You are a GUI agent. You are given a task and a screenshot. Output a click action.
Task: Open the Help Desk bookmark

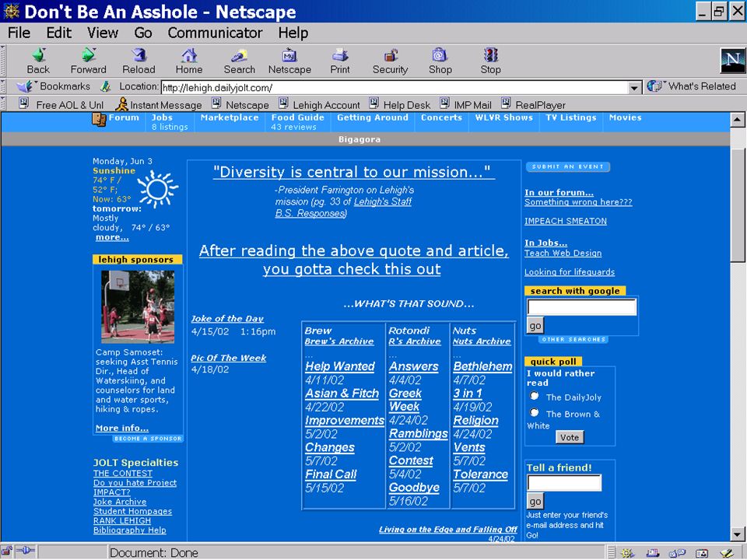pyautogui.click(x=399, y=104)
